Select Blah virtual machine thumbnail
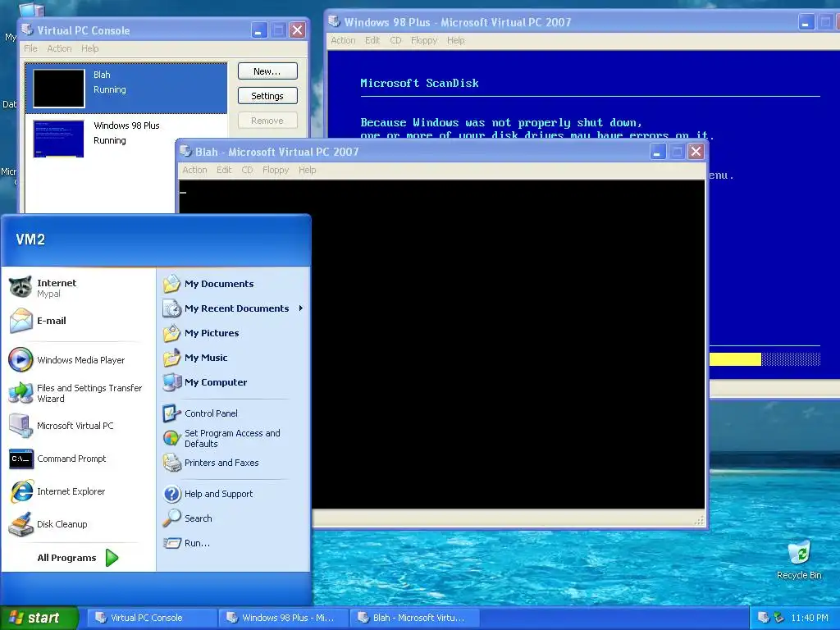This screenshot has width=840, height=630. [x=59, y=88]
